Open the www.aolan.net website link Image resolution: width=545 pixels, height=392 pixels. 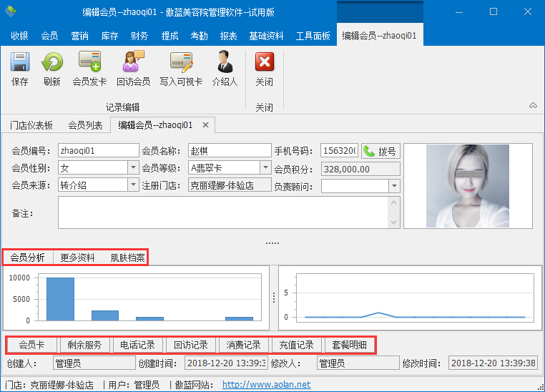pyautogui.click(x=266, y=385)
